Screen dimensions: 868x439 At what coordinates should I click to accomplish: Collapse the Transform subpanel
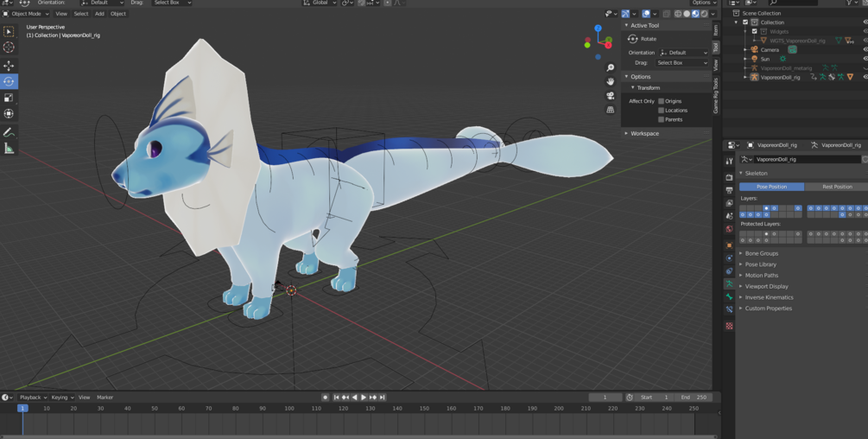point(648,88)
